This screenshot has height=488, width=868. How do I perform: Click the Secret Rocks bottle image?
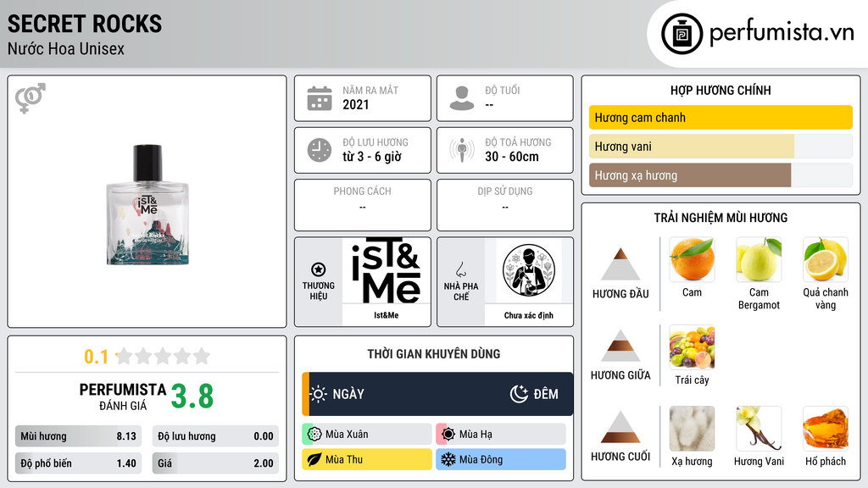(x=147, y=205)
